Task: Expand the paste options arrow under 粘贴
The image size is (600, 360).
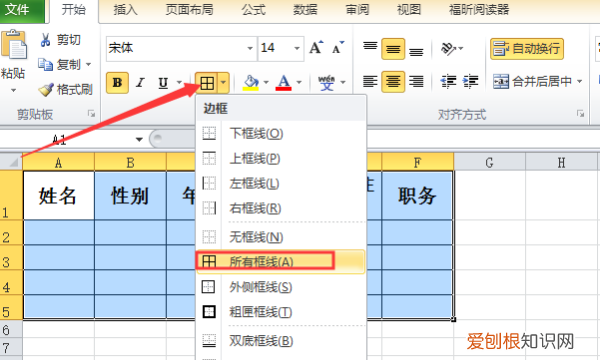Action: (13, 91)
